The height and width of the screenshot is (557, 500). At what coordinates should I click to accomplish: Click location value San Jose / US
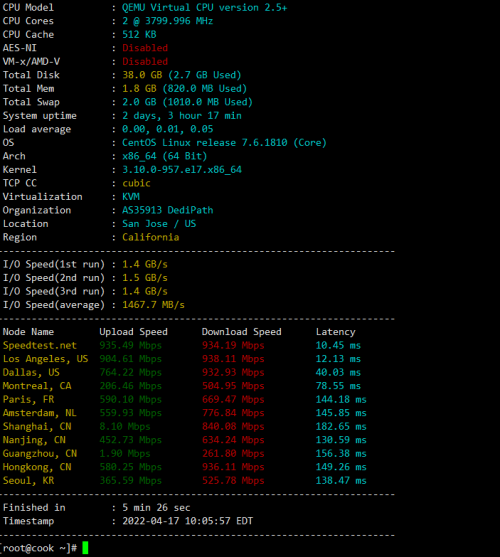[159, 223]
